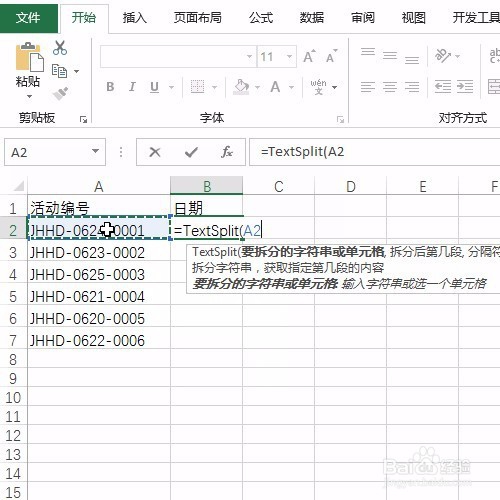The height and width of the screenshot is (500, 500).
Task: Expand the font name dropdown
Action: 249,56
